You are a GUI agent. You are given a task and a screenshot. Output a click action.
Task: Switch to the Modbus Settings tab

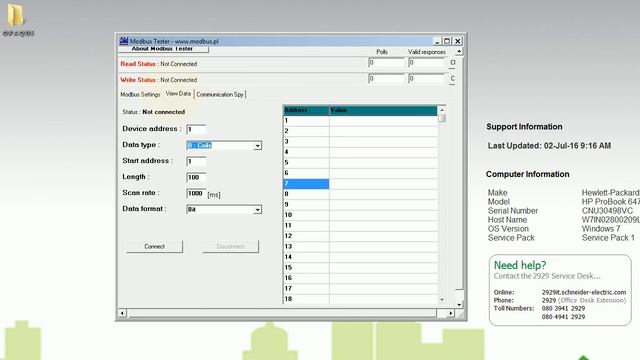[x=140, y=94]
